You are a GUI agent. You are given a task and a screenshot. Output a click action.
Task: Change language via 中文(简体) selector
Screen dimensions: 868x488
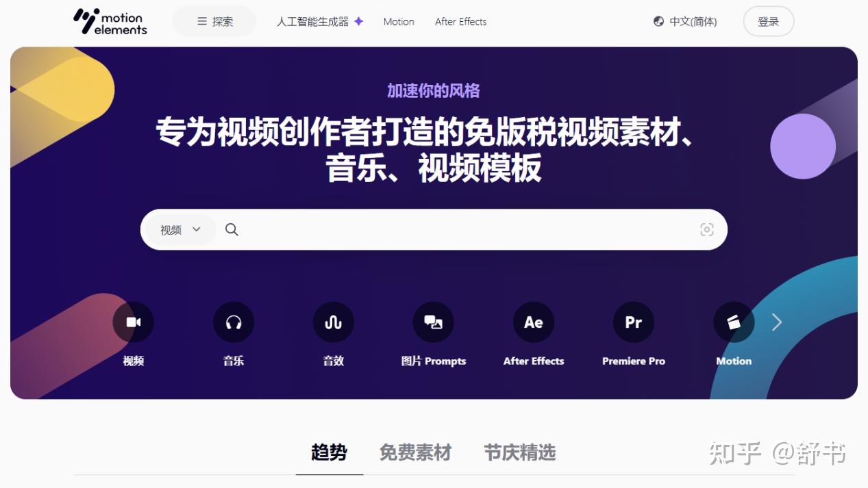click(x=685, y=22)
